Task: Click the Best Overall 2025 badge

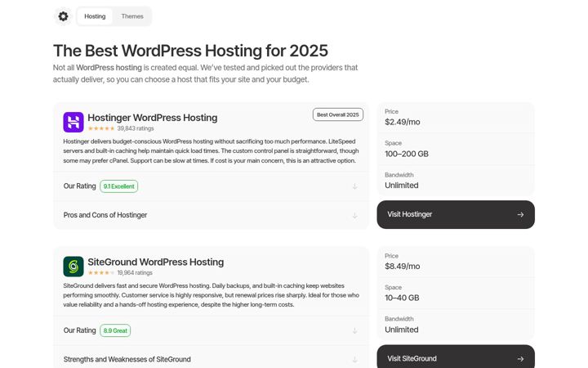Action: [x=338, y=114]
